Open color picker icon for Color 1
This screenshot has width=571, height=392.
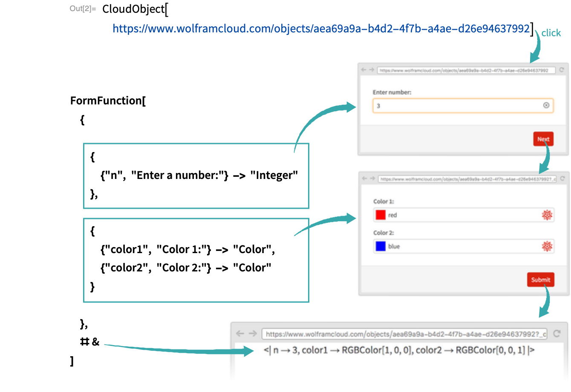tap(547, 215)
